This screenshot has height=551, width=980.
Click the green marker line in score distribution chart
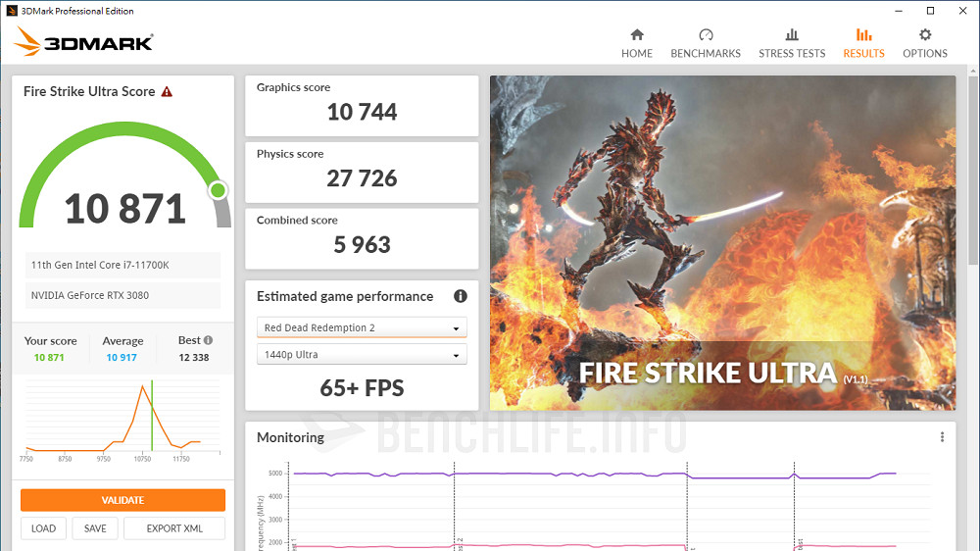(152, 416)
